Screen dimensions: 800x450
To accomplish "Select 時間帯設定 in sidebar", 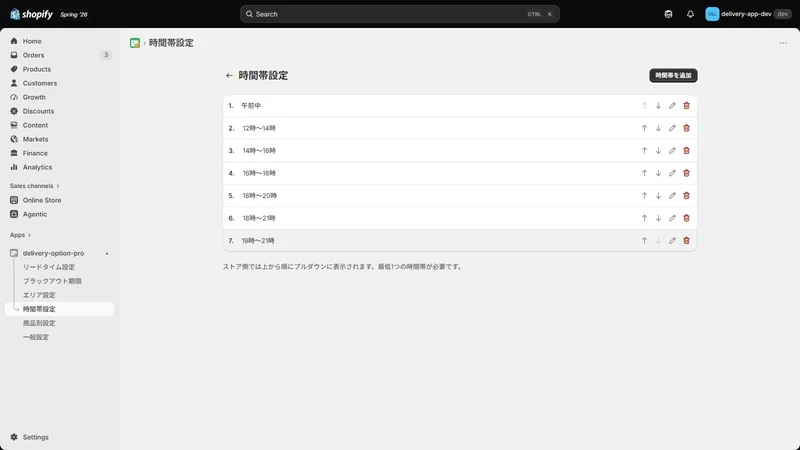I will point(59,309).
